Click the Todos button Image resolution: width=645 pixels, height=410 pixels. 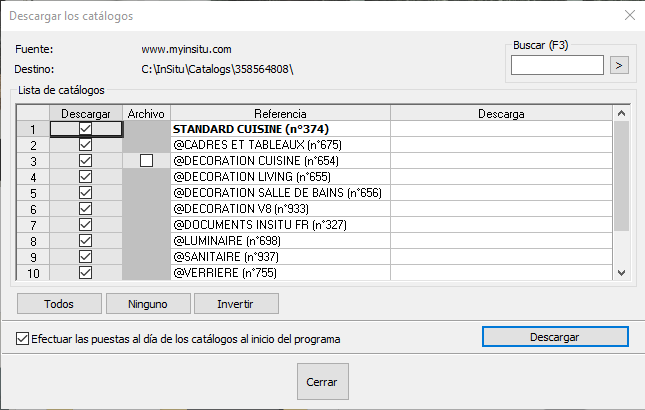pyautogui.click(x=59, y=303)
